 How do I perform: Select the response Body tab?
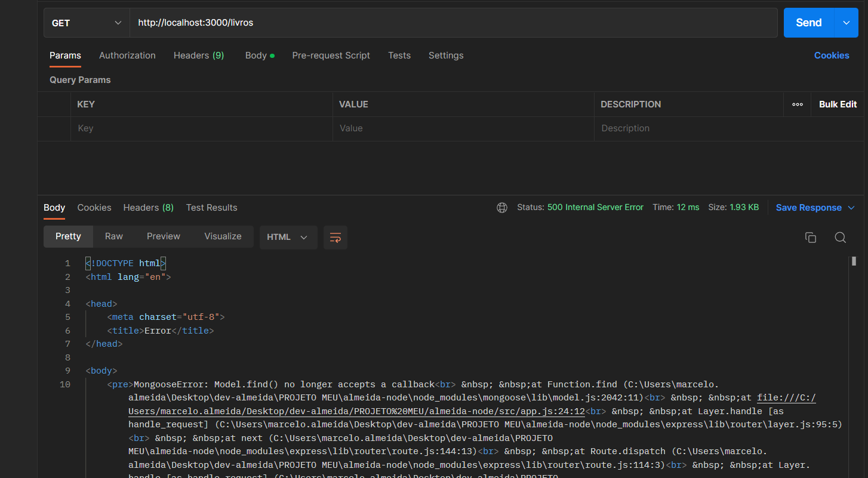point(54,208)
